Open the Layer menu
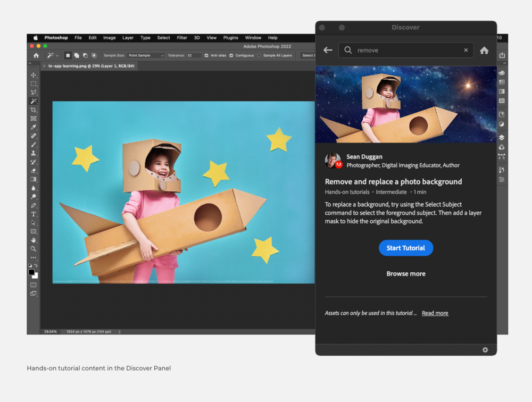 (128, 38)
